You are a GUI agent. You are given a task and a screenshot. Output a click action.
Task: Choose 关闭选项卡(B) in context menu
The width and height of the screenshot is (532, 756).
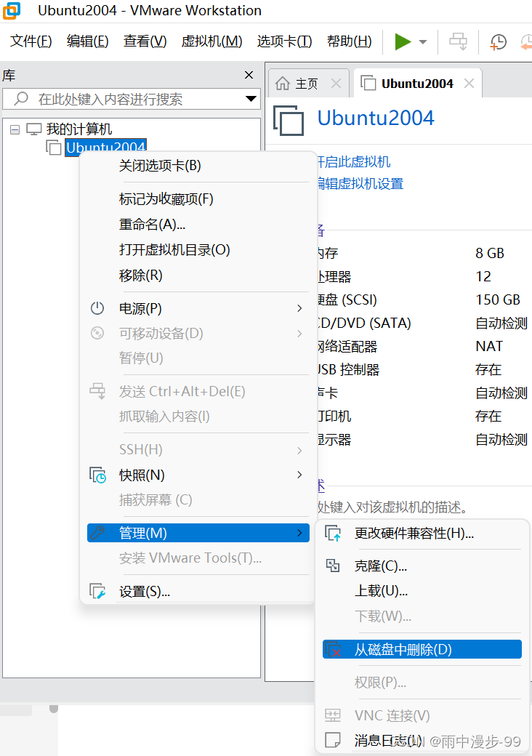tap(198, 166)
